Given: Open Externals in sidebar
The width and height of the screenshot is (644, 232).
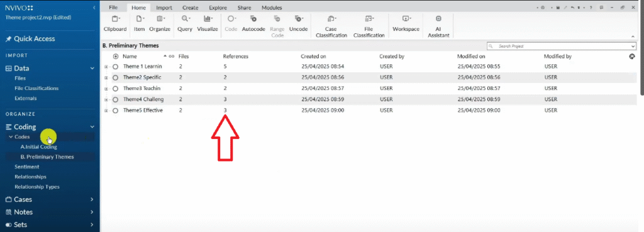Looking at the screenshot, I should (25, 99).
